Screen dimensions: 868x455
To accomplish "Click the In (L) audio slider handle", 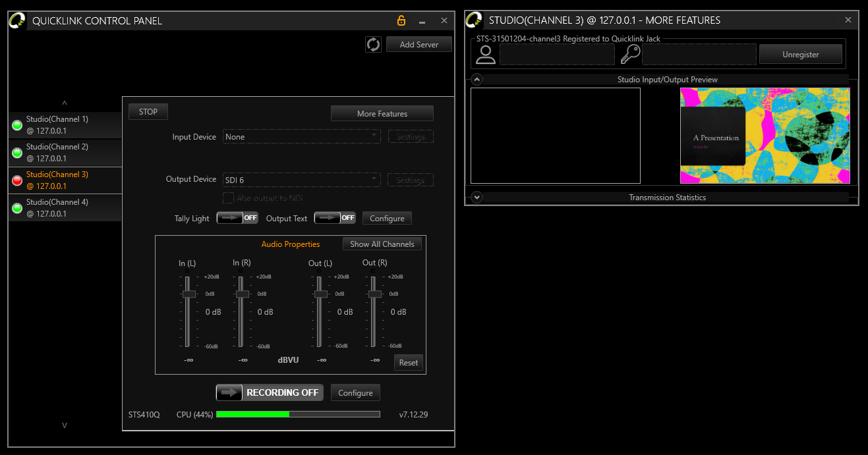I will point(188,294).
